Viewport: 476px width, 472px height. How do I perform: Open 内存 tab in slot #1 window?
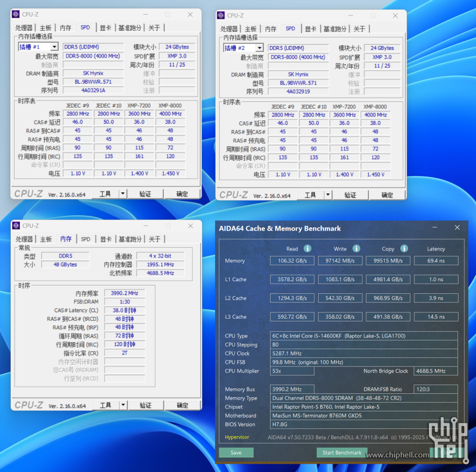coord(65,28)
